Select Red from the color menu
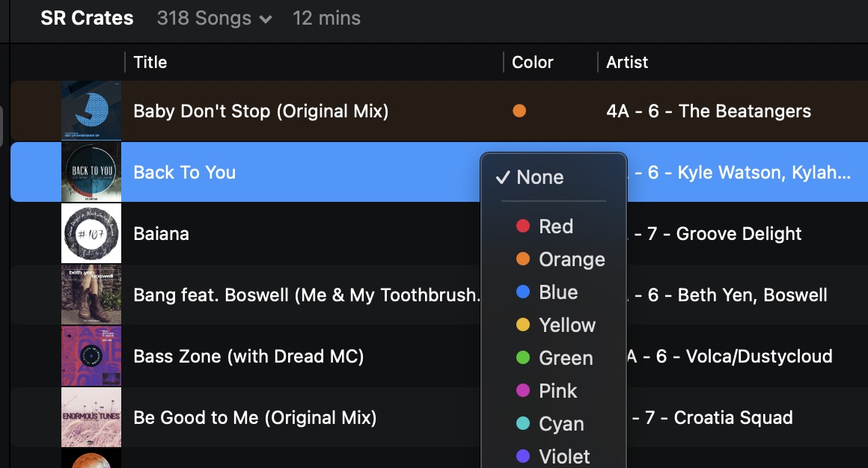The width and height of the screenshot is (868, 468). pos(554,226)
